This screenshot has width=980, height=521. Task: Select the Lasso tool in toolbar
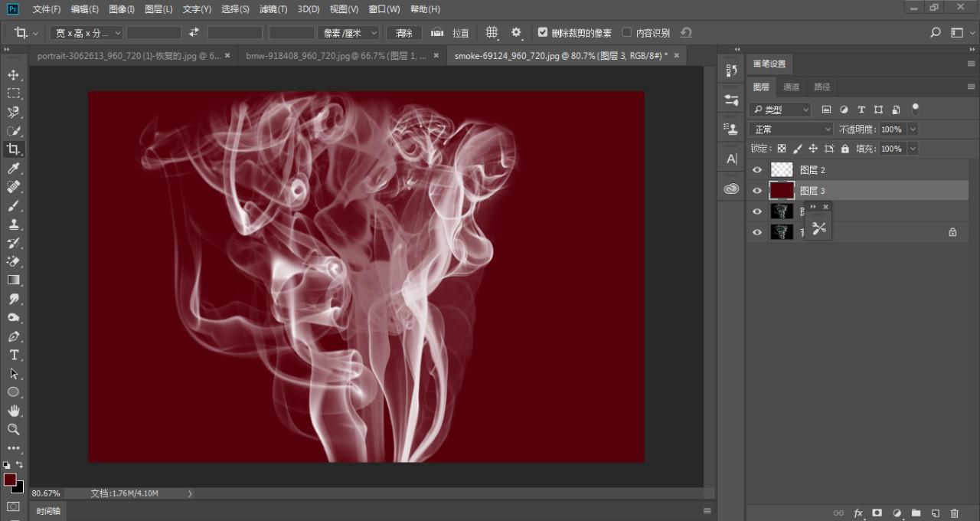click(x=14, y=112)
